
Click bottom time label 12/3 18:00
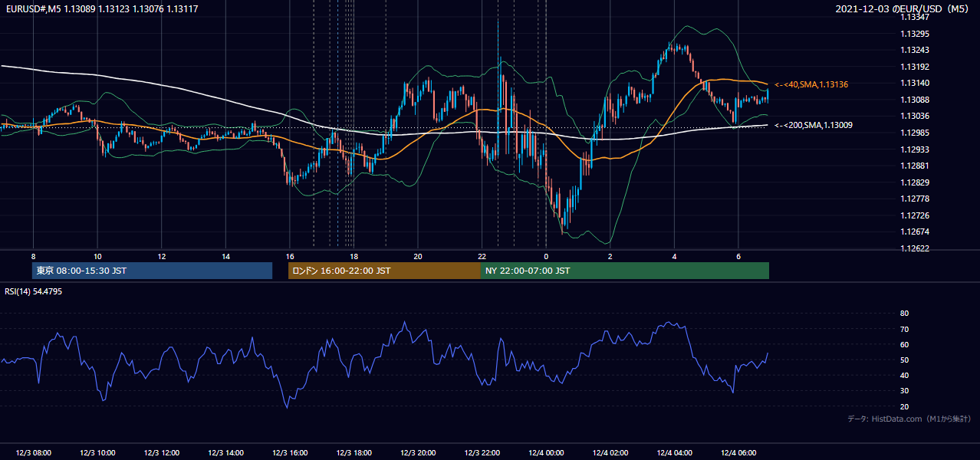[x=354, y=453]
